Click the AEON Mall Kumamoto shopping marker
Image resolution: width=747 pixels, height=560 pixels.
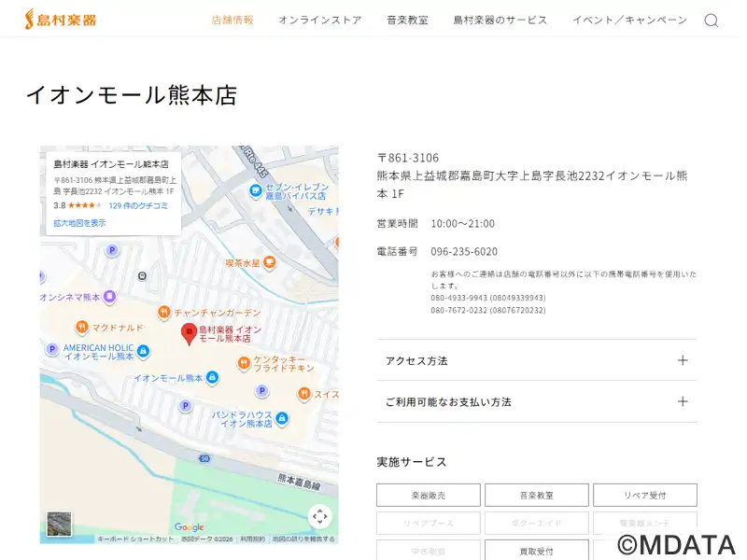212,378
